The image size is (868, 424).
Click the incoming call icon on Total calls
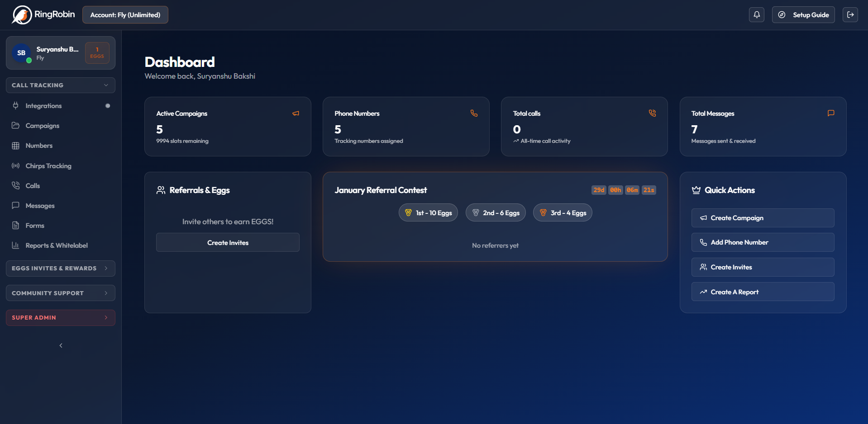(652, 113)
